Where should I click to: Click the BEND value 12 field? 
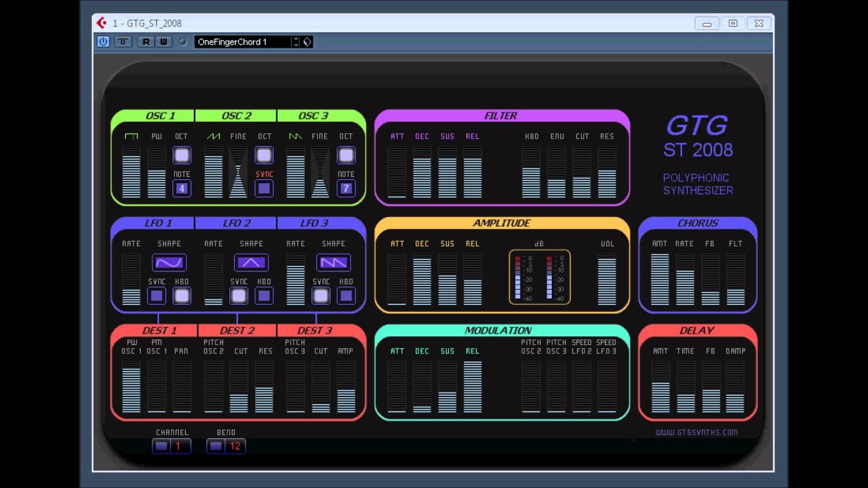[x=235, y=446]
